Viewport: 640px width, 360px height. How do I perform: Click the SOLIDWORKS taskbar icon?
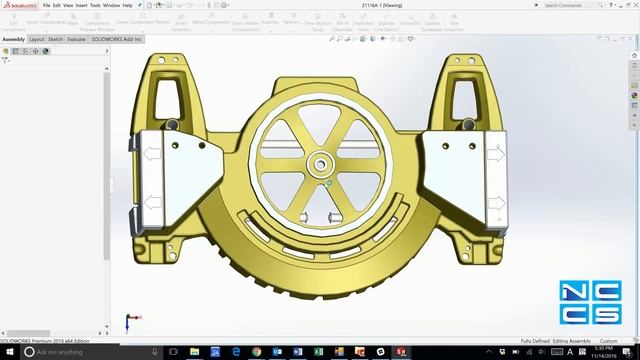[401, 352]
